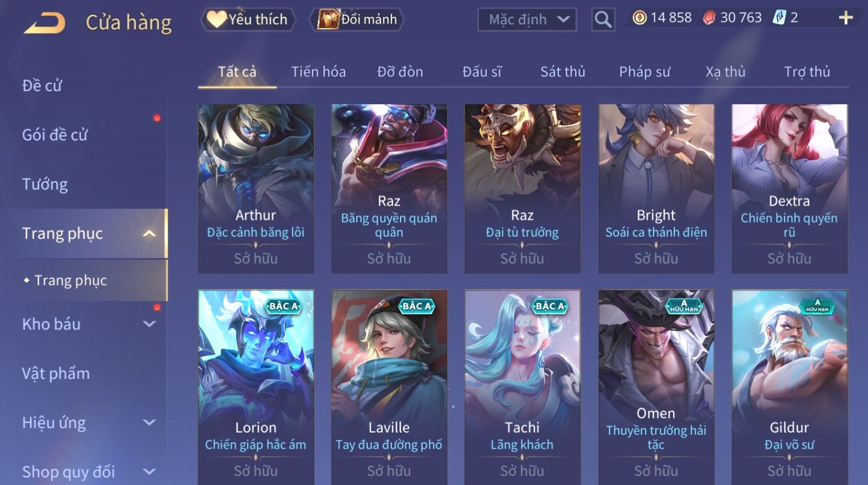Select Lorion Chiến giáp hắc ám skin card
This screenshot has height=485, width=868.
click(256, 387)
